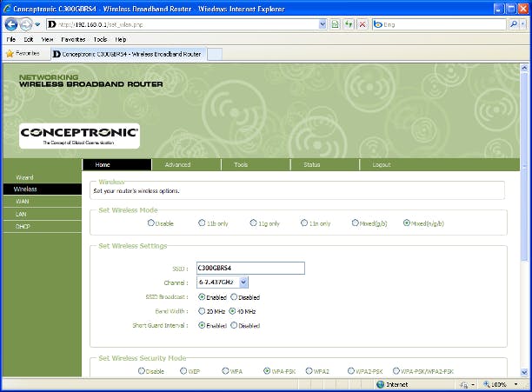Select the Conceptronic C300GBRS4 browser tab
532x392 pixels.
(x=128, y=54)
